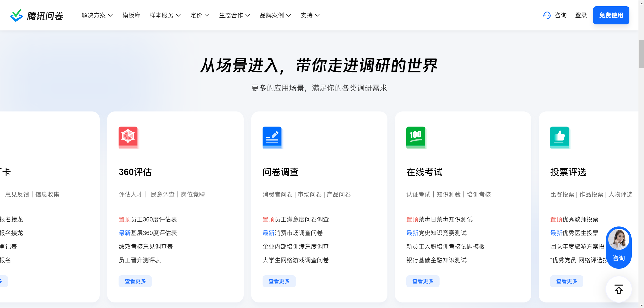Expand the 样本服务 dropdown menu

pos(165,15)
